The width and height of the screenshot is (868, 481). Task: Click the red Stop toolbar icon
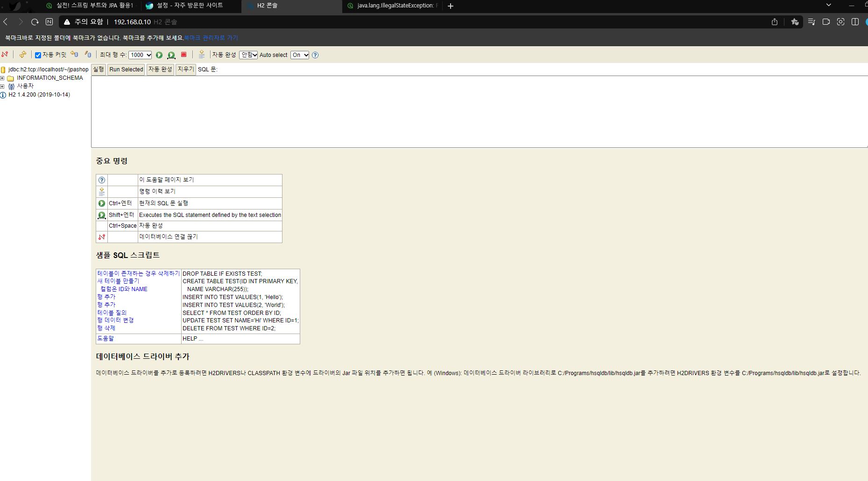coord(184,55)
